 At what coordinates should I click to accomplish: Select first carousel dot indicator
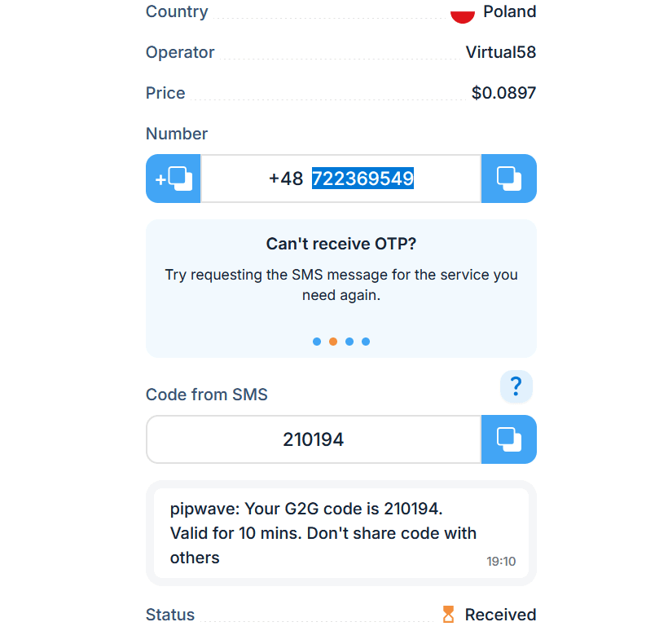tap(317, 342)
